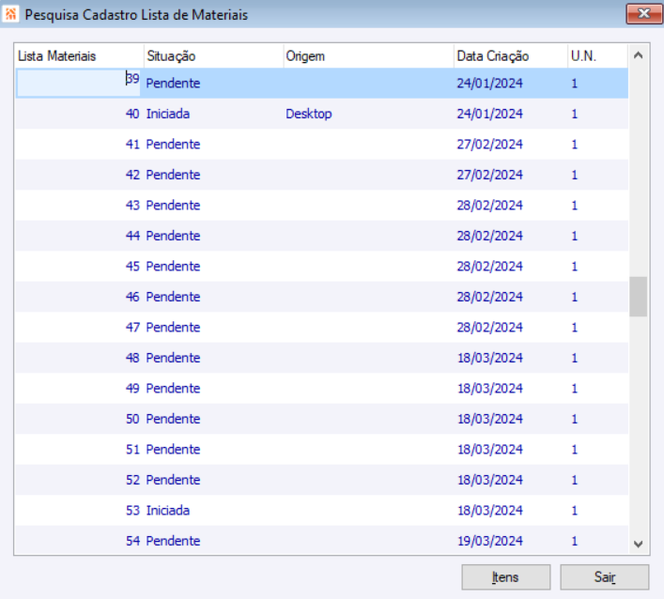The height and width of the screenshot is (599, 664).
Task: Click date 18/03/2024 in row 51
Action: pyautogui.click(x=490, y=449)
